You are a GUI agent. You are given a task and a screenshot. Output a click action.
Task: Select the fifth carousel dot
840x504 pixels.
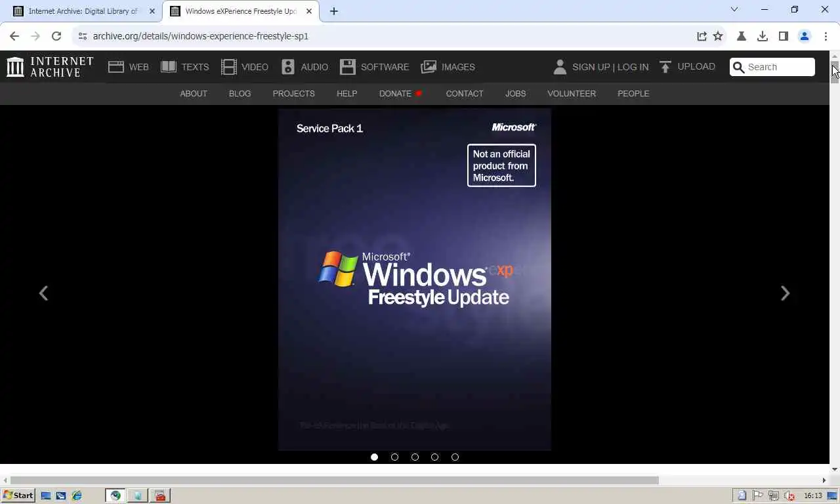(x=455, y=457)
